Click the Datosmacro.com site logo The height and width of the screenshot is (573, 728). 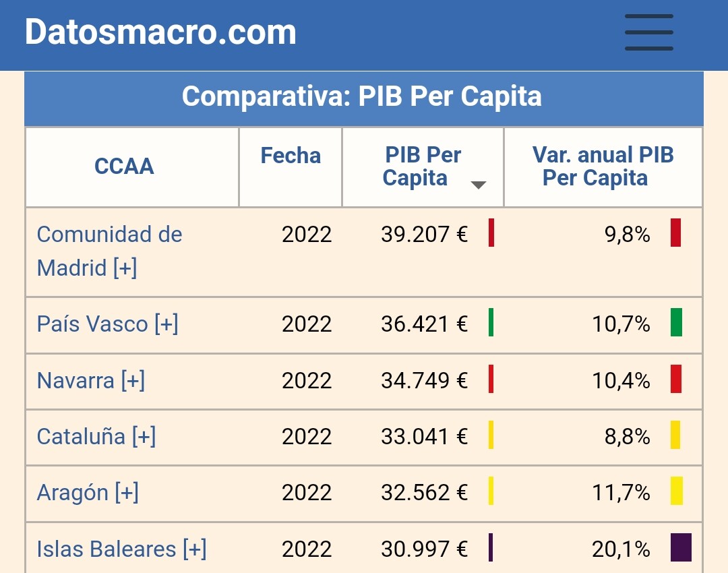click(160, 32)
